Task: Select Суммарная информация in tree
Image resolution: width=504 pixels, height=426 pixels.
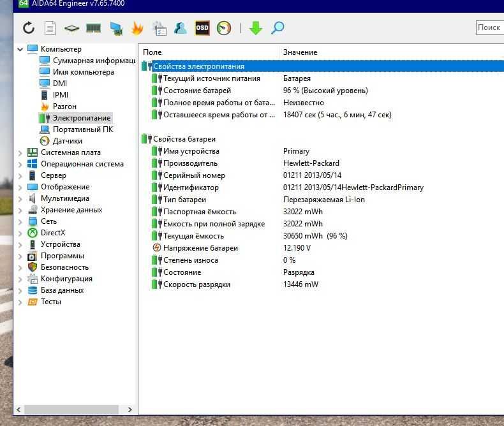Action: pos(94,61)
